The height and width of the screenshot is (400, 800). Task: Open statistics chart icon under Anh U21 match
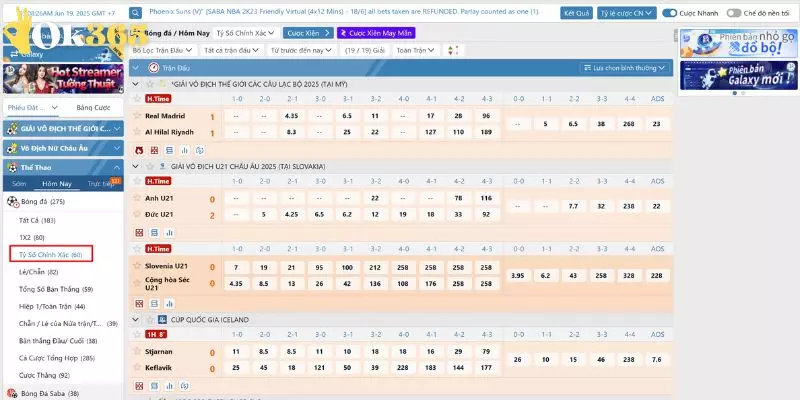[x=169, y=233]
